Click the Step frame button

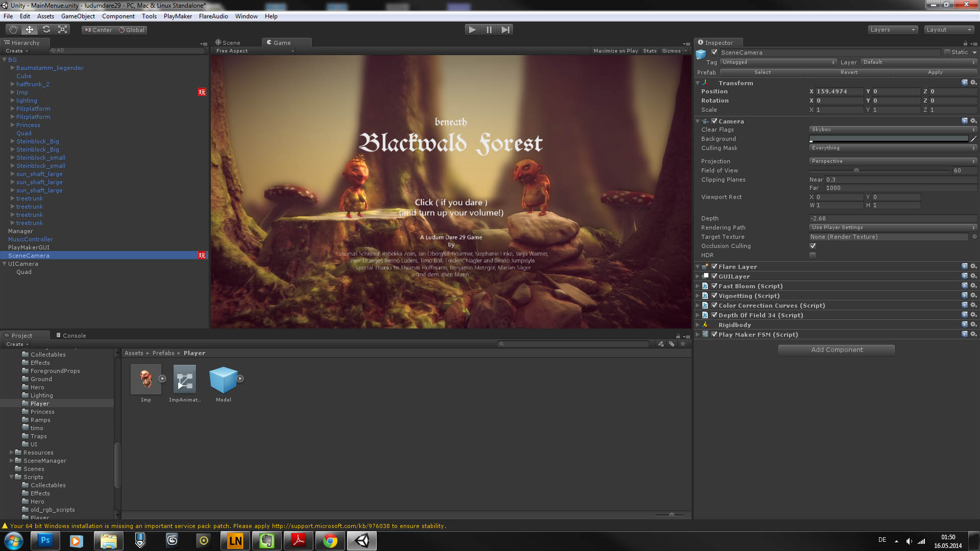[x=505, y=30]
